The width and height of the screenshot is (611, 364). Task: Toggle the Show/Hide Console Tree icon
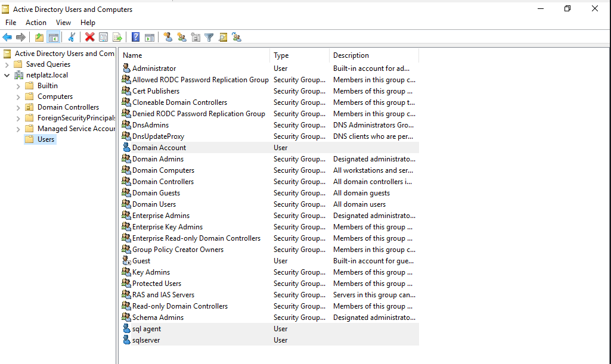tap(54, 38)
